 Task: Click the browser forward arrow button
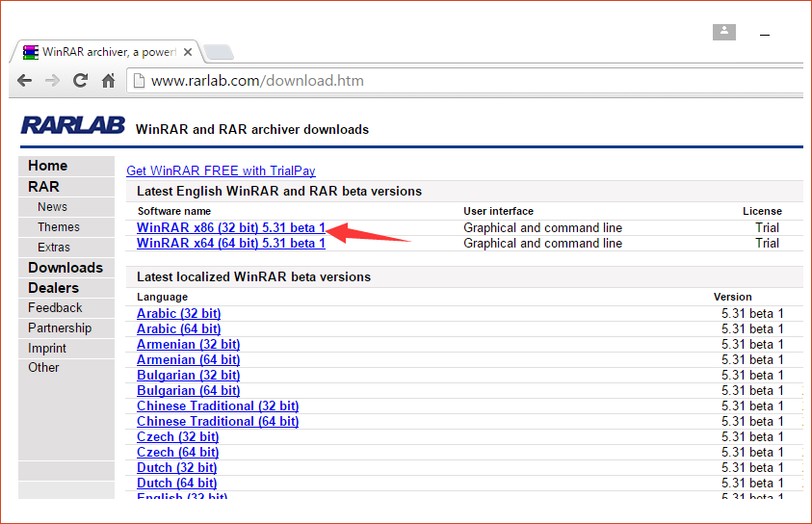pos(52,81)
